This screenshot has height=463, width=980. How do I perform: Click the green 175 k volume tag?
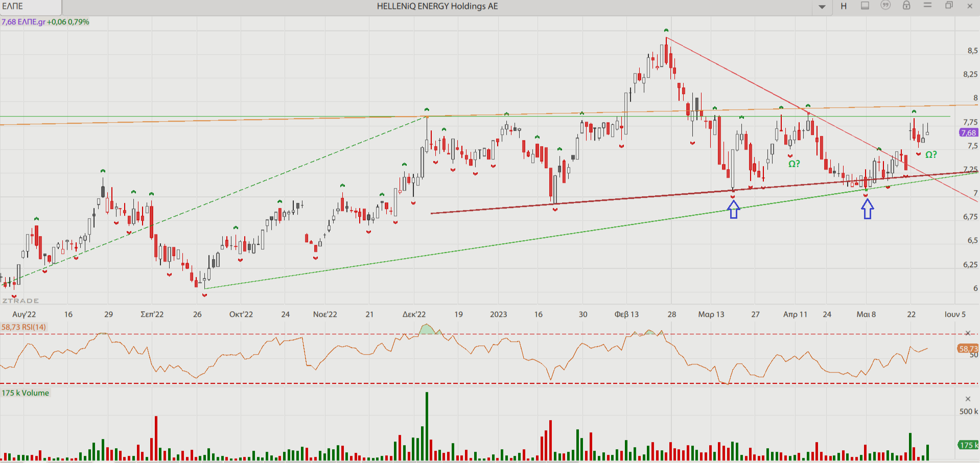[x=968, y=445]
